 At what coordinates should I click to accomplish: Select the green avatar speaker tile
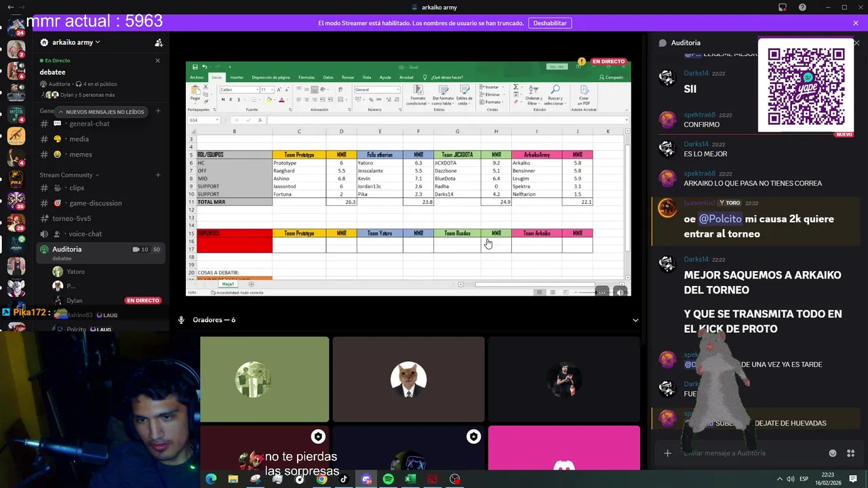point(264,380)
